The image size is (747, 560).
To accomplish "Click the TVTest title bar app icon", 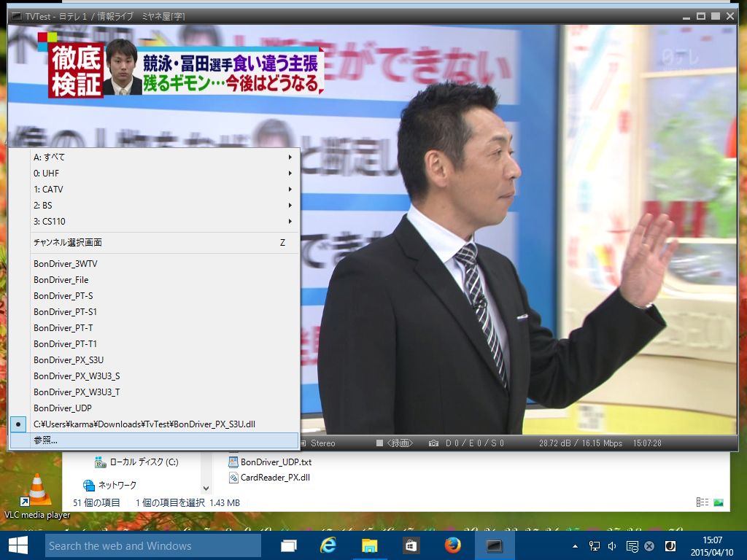I will coord(16,16).
